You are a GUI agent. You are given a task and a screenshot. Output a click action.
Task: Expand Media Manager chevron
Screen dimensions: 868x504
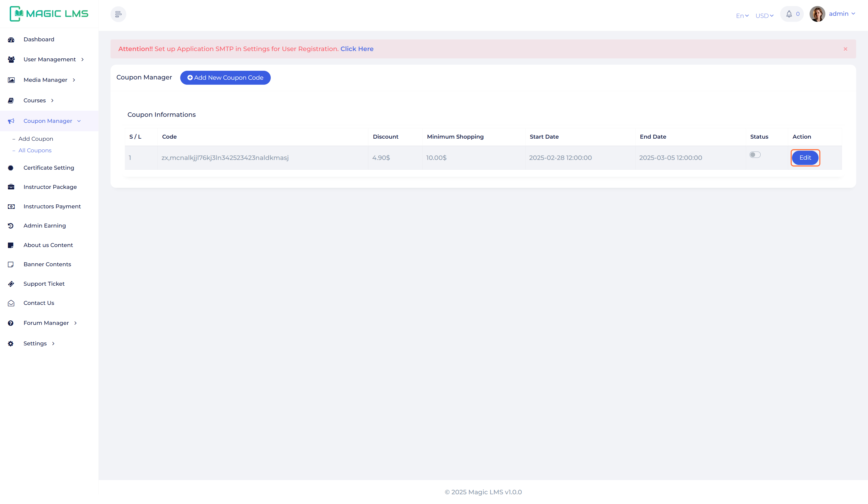pyautogui.click(x=74, y=80)
